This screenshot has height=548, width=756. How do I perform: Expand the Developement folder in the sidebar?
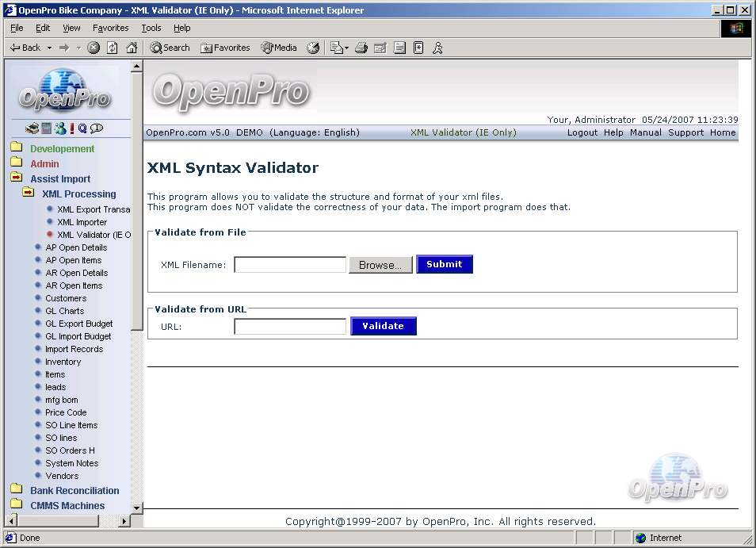click(x=16, y=148)
